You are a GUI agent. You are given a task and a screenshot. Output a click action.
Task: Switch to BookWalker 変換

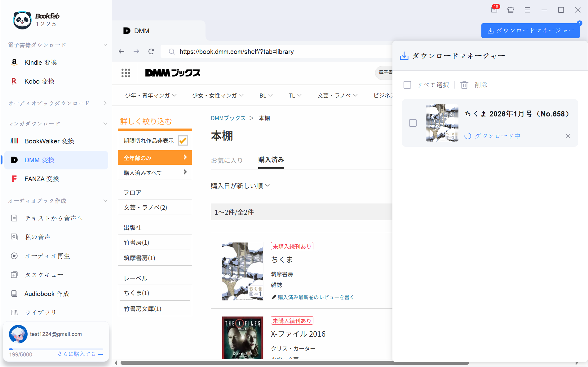(x=49, y=141)
